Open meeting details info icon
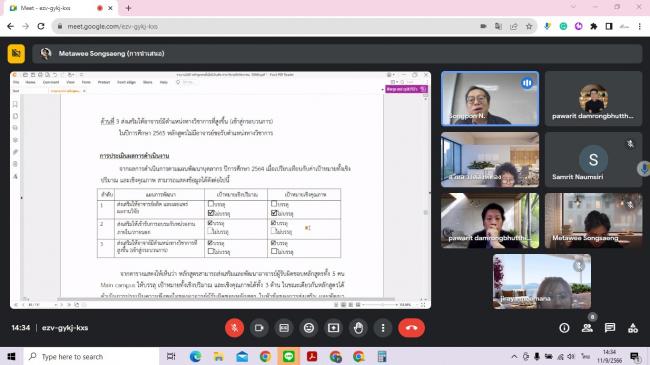 pyautogui.click(x=564, y=328)
